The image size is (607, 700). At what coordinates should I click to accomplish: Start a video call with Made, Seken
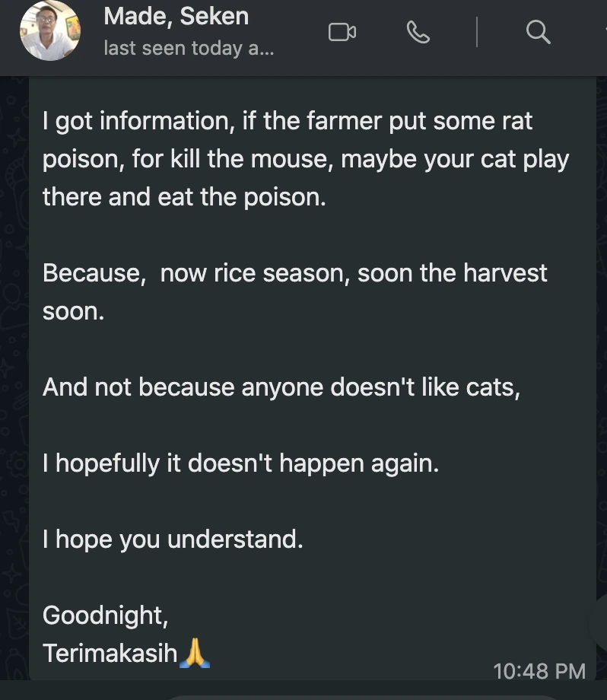(x=342, y=32)
